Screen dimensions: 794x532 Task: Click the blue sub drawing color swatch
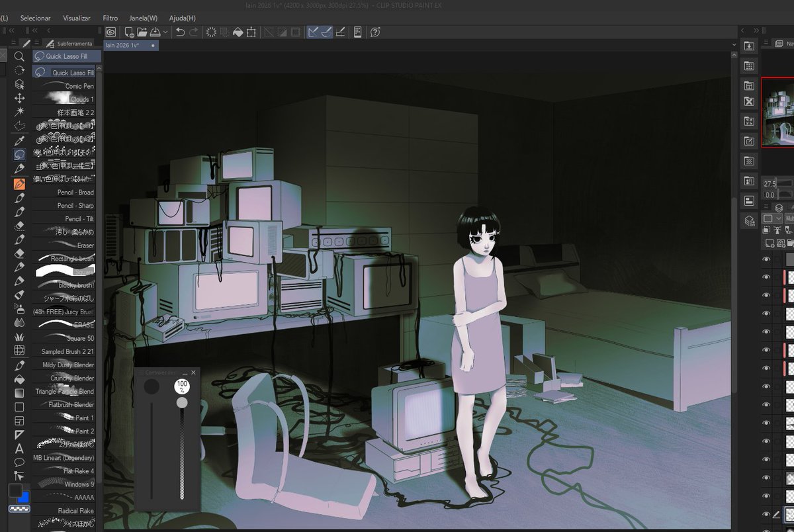pyautogui.click(x=24, y=498)
